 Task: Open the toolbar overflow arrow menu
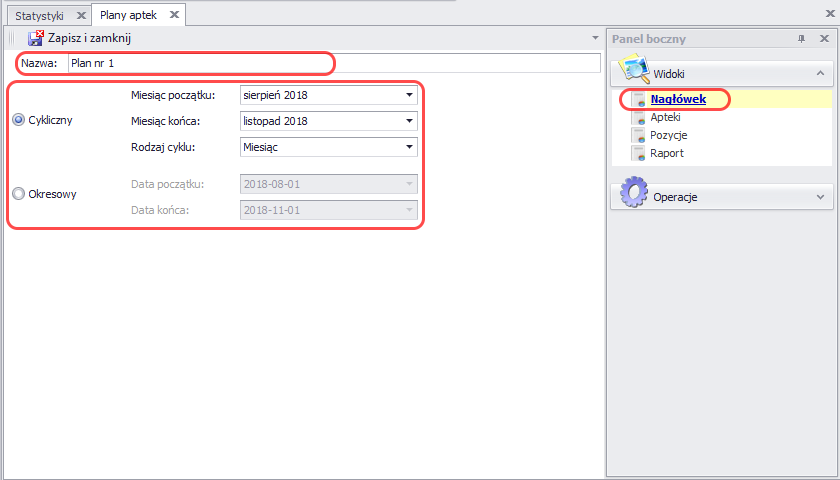(x=596, y=38)
